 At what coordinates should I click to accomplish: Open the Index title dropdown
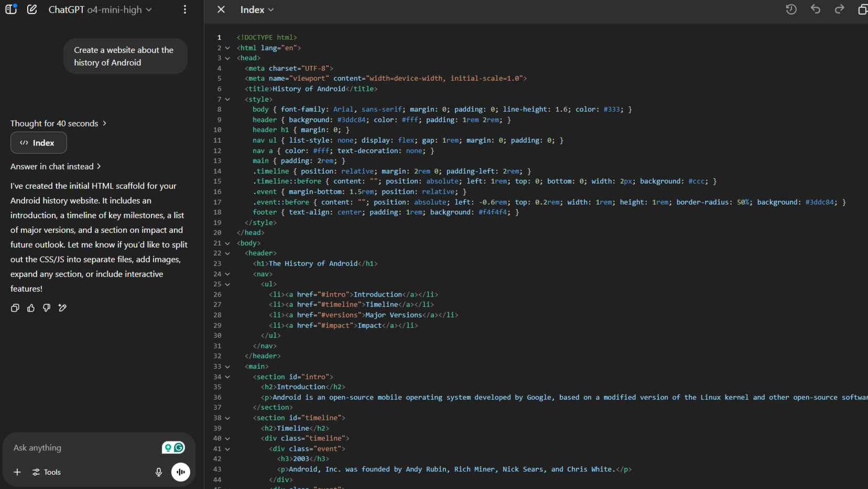[x=257, y=9]
